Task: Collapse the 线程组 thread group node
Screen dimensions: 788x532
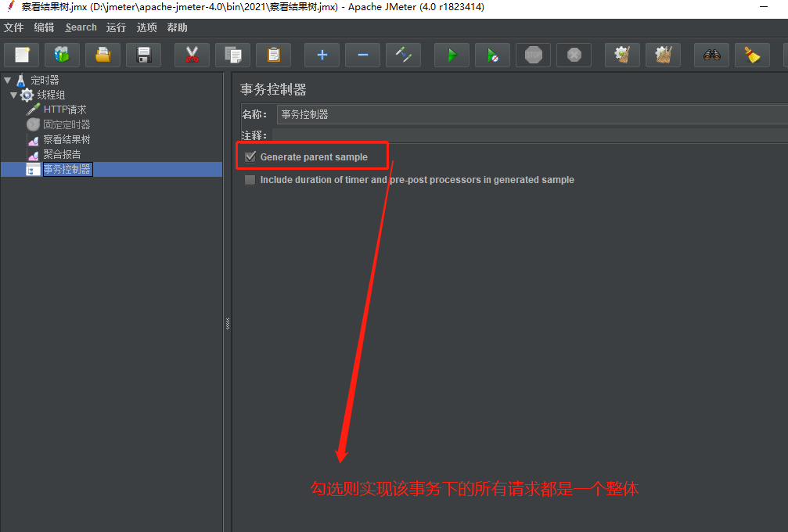Action: (14, 95)
